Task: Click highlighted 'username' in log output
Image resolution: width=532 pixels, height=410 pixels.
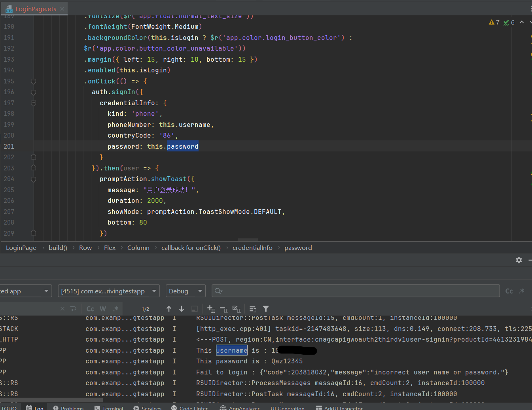Action: pyautogui.click(x=232, y=350)
